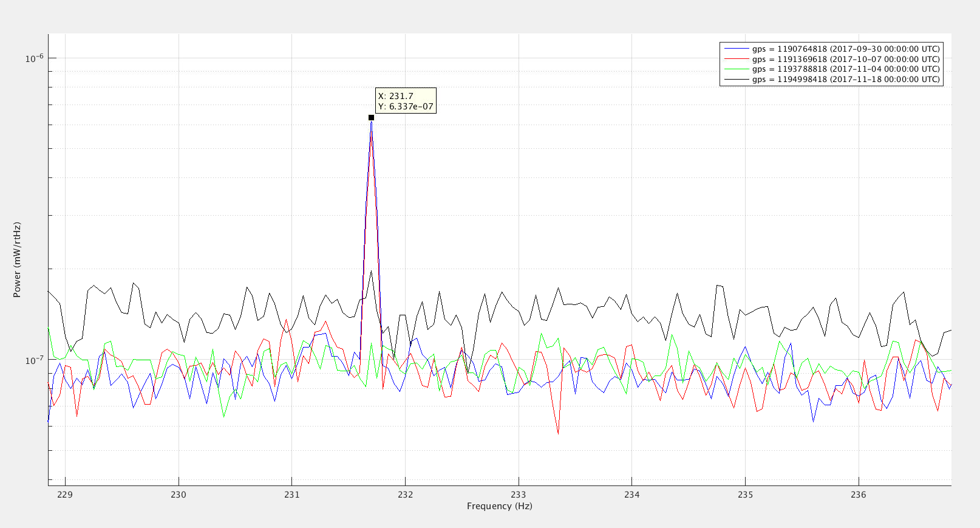Select the Frequency (Hz) axis label
Image resolution: width=980 pixels, height=528 pixels.
click(x=500, y=506)
